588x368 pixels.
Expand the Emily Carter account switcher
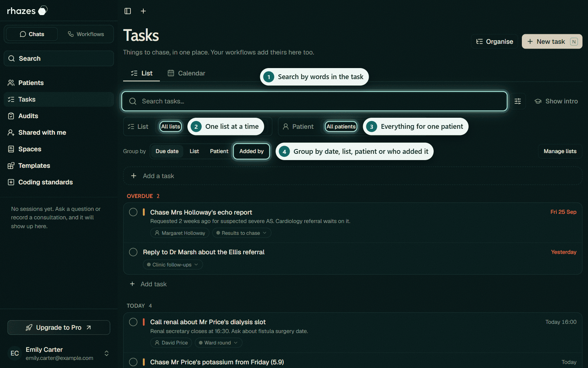click(107, 353)
